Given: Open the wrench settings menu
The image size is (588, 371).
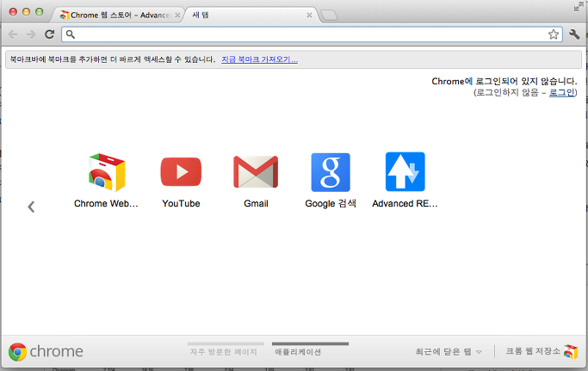Looking at the screenshot, I should click(574, 34).
